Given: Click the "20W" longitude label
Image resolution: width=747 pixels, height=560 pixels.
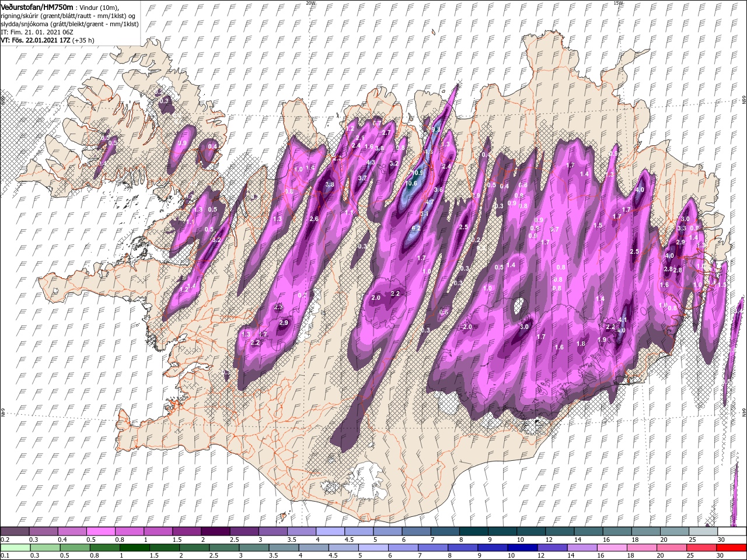Looking at the screenshot, I should pos(310,2).
